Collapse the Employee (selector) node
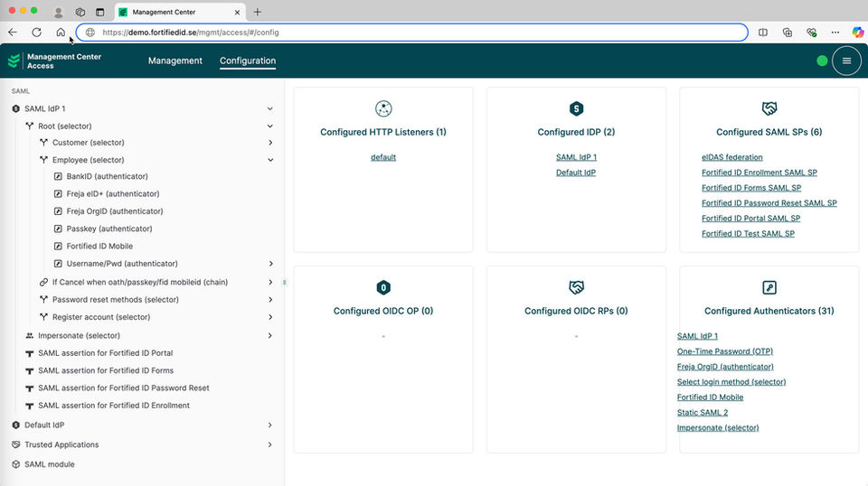This screenshot has height=486, width=868. click(270, 160)
